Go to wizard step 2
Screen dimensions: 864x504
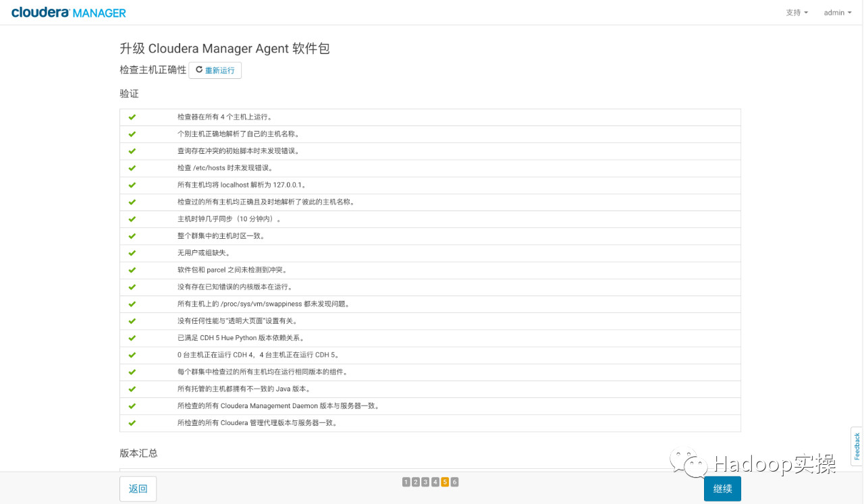[x=416, y=482]
